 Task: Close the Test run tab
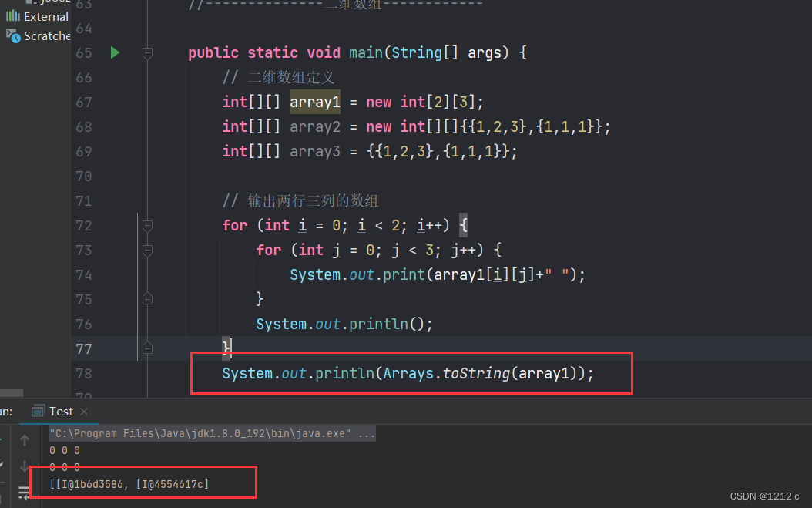point(84,412)
